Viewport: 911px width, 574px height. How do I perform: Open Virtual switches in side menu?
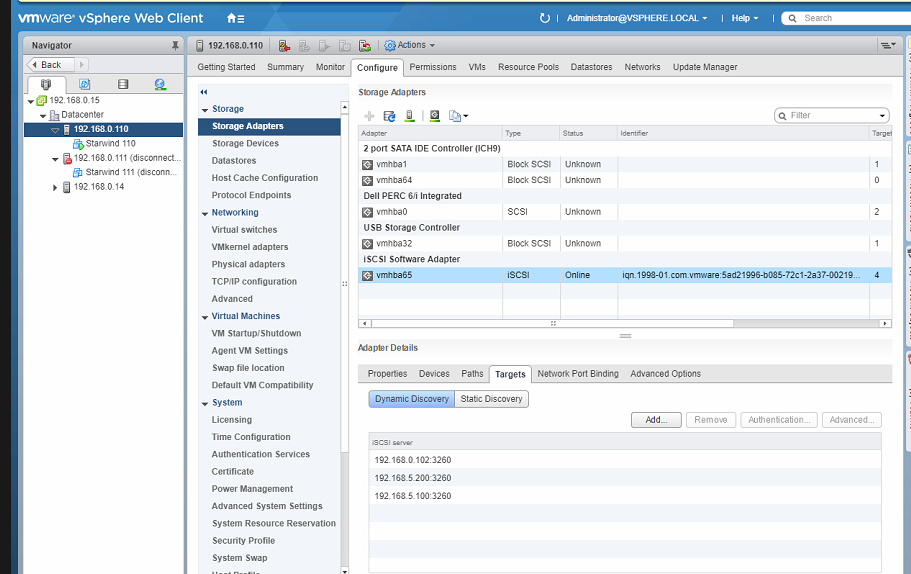click(244, 230)
